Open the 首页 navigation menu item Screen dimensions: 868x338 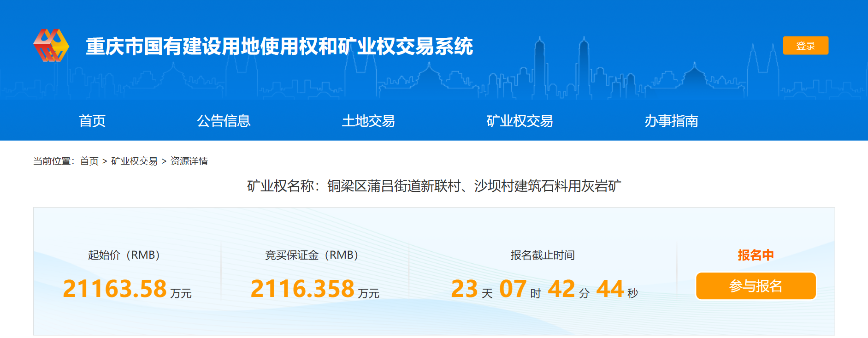pyautogui.click(x=92, y=121)
